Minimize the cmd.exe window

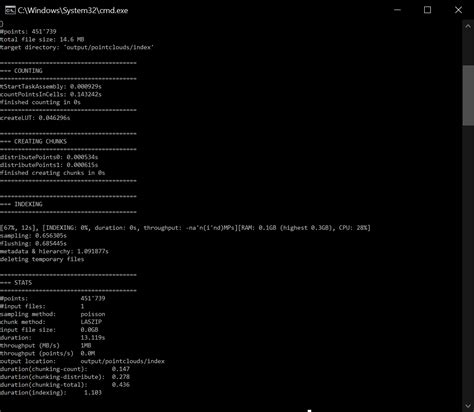(397, 10)
